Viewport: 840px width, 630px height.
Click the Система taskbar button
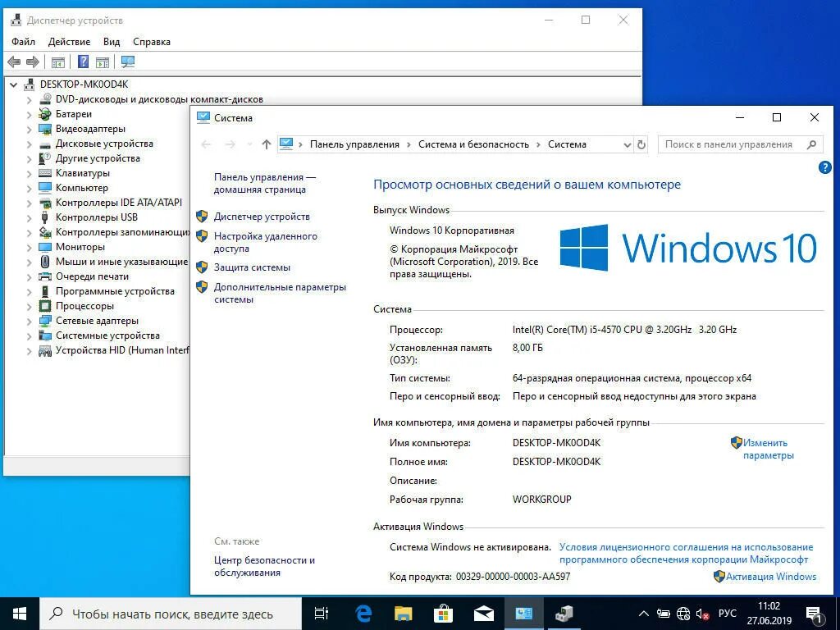click(523, 614)
